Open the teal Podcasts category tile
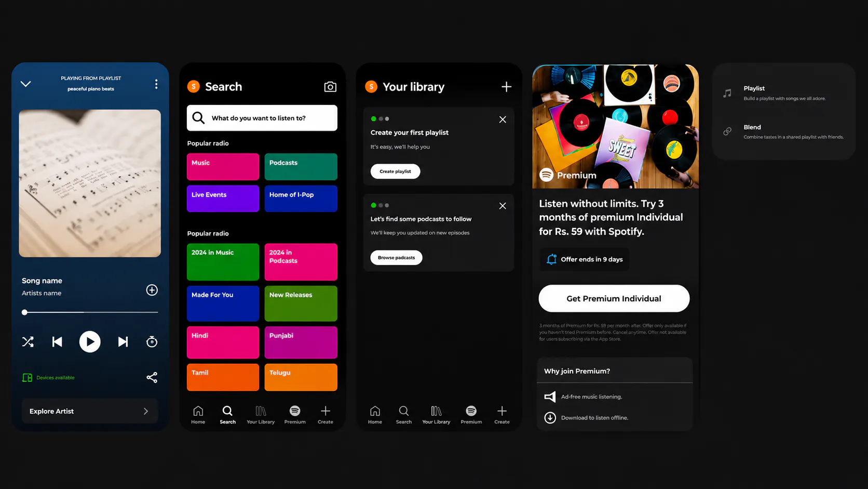This screenshot has width=868, height=489. coord(301,167)
